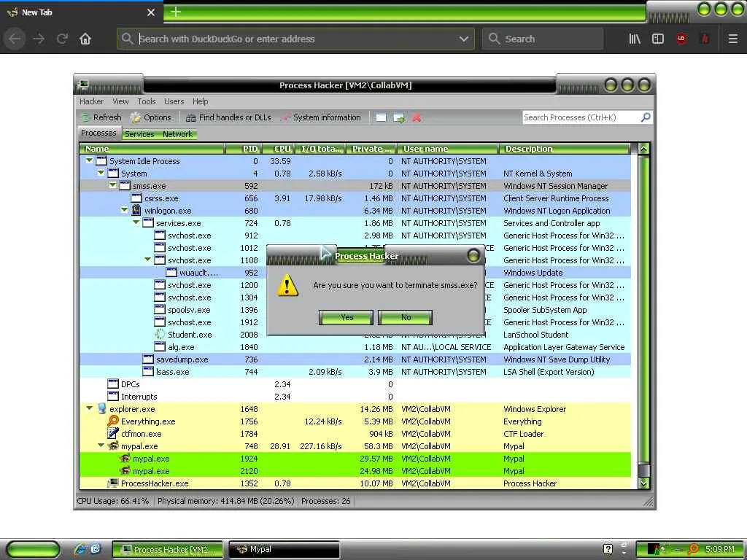Click the ctfmon.exe pencil icon

[113, 433]
